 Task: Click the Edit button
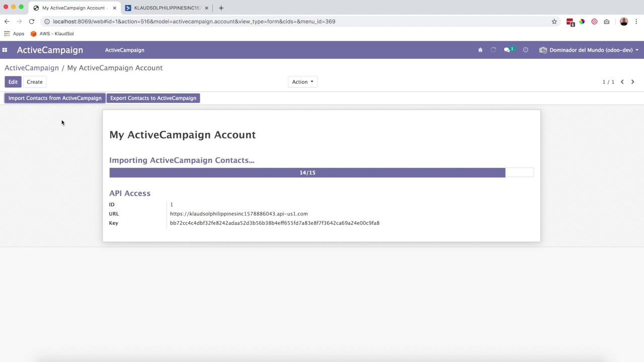tap(13, 82)
